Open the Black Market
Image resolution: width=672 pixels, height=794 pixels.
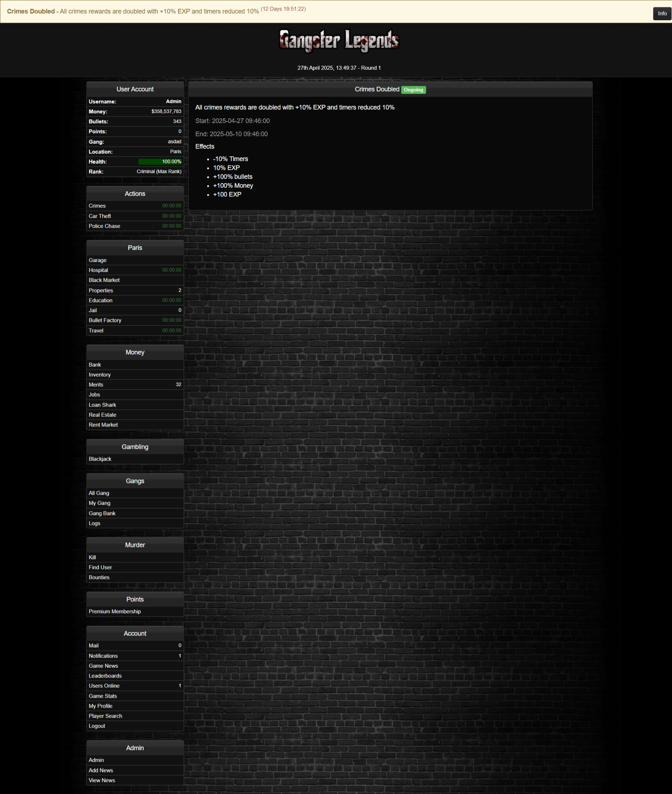[x=104, y=280]
